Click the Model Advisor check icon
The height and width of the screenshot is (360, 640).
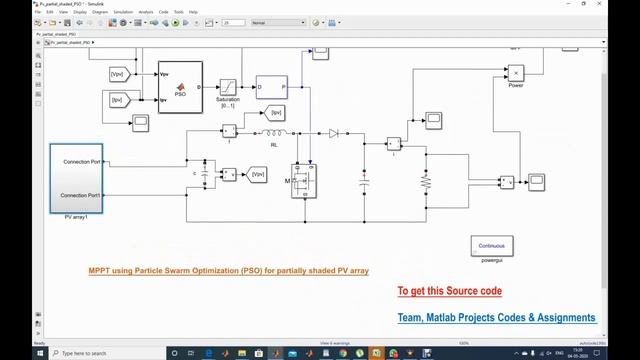pyautogui.click(x=316, y=23)
